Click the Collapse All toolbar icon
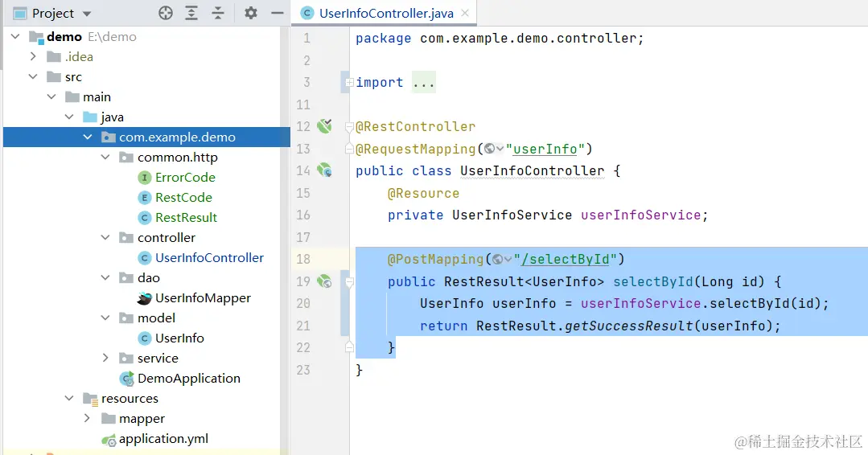The width and height of the screenshot is (868, 455). 218,13
